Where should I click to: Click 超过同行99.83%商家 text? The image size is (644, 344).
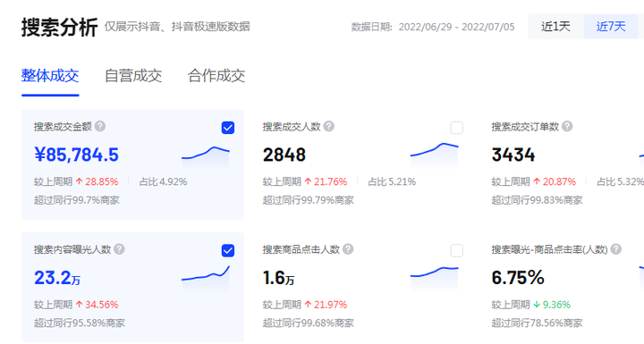tap(537, 200)
